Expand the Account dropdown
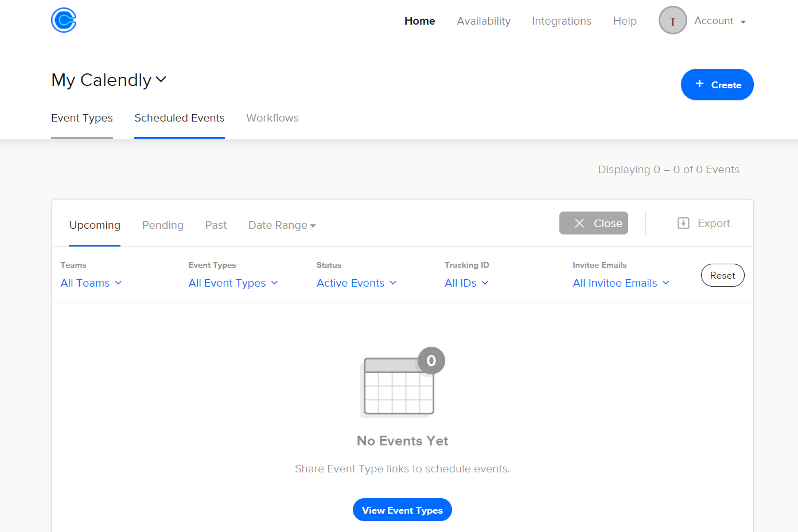Image resolution: width=798 pixels, height=532 pixels. tap(720, 21)
